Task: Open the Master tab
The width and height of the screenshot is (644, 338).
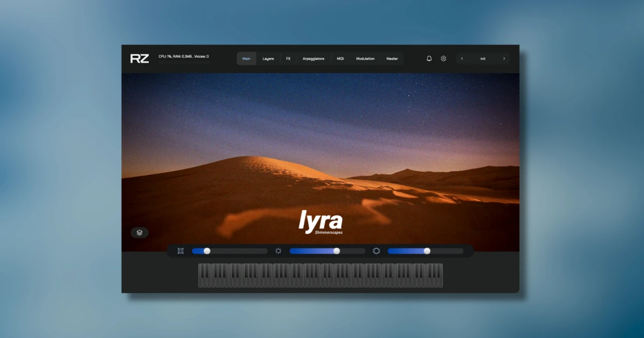Action: [x=392, y=58]
